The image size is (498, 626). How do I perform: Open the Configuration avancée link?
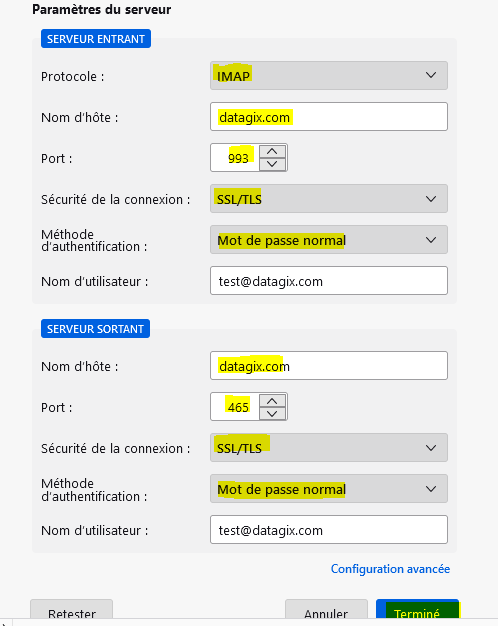click(390, 569)
